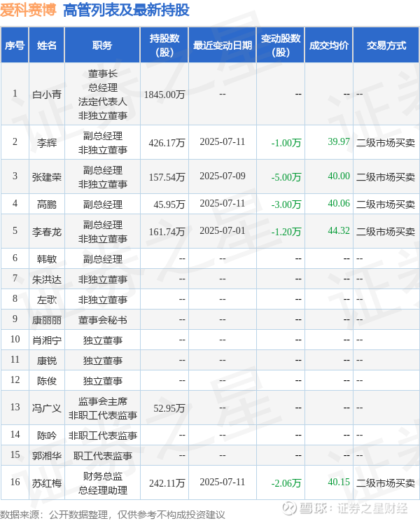Select the holding value 242.11万

point(167,482)
